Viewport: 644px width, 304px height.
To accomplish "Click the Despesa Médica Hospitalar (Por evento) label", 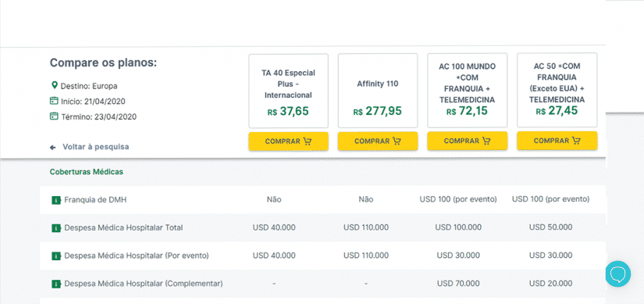I will [x=137, y=256].
